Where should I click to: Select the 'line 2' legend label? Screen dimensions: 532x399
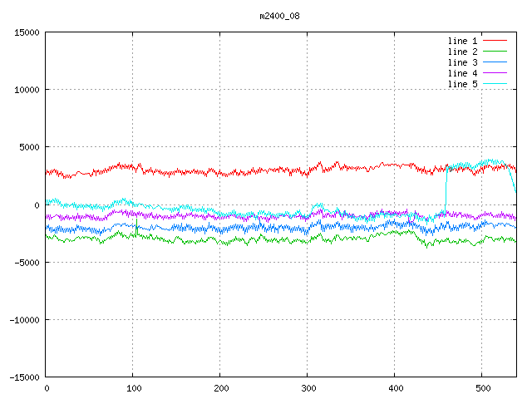[x=463, y=52]
